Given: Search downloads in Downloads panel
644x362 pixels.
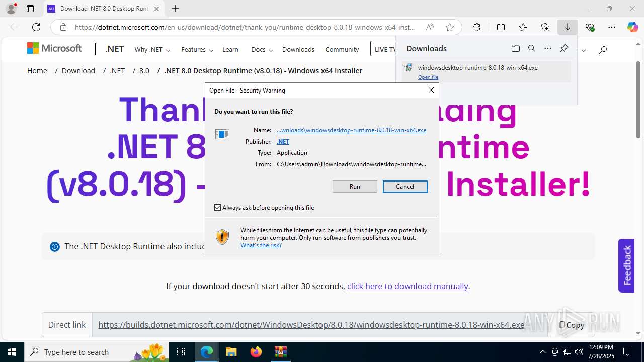Looking at the screenshot, I should pyautogui.click(x=531, y=48).
